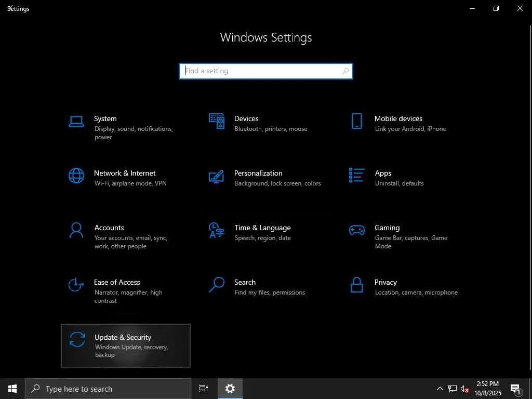
Task: Open the Devices keyboard and speaker icon
Action: tap(217, 121)
